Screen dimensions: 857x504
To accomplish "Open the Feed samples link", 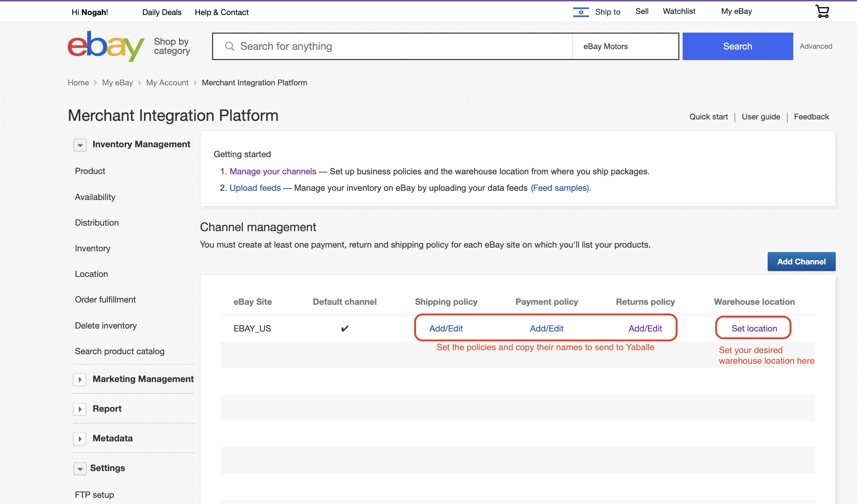I will click(x=561, y=188).
